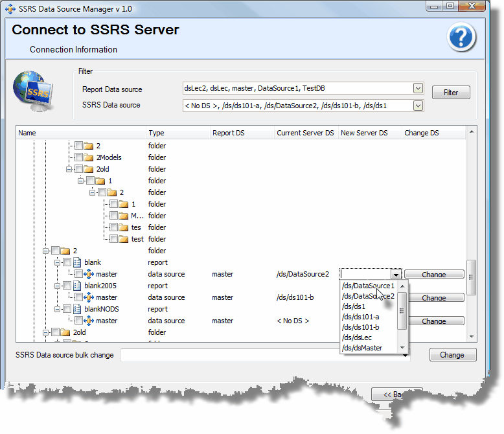Click the Current Server DS column header
The width and height of the screenshot is (504, 434).
coord(306,133)
